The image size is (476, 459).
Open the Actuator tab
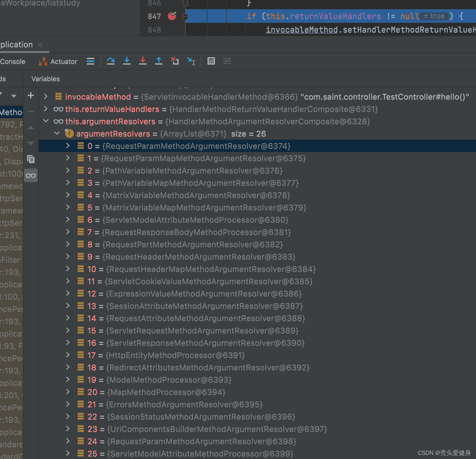click(x=58, y=62)
